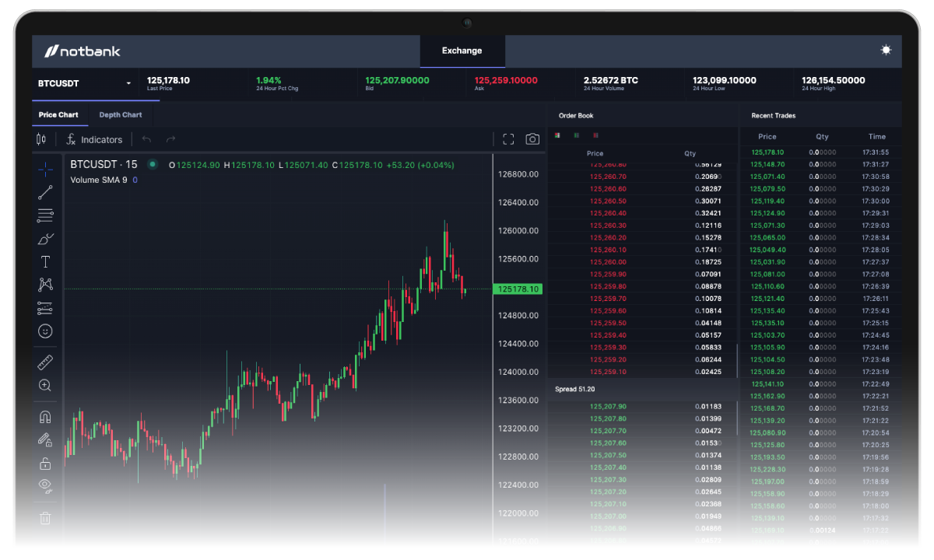
Task: Activate the zoom-in magnifier tool
Action: tap(45, 385)
